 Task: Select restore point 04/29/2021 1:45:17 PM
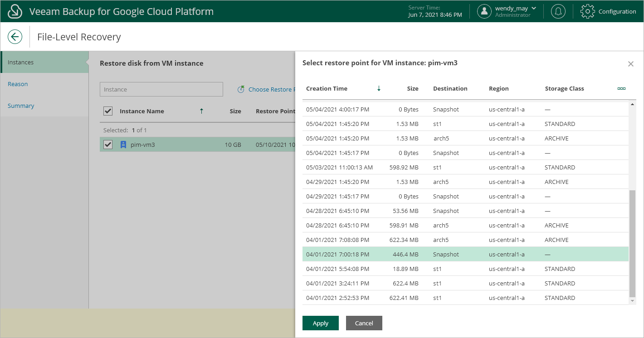tap(466, 196)
